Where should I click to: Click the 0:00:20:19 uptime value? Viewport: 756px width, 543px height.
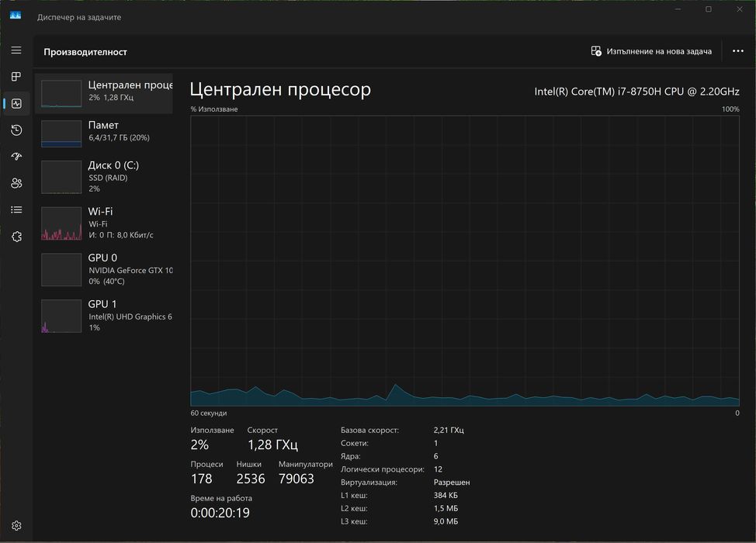coord(220,513)
